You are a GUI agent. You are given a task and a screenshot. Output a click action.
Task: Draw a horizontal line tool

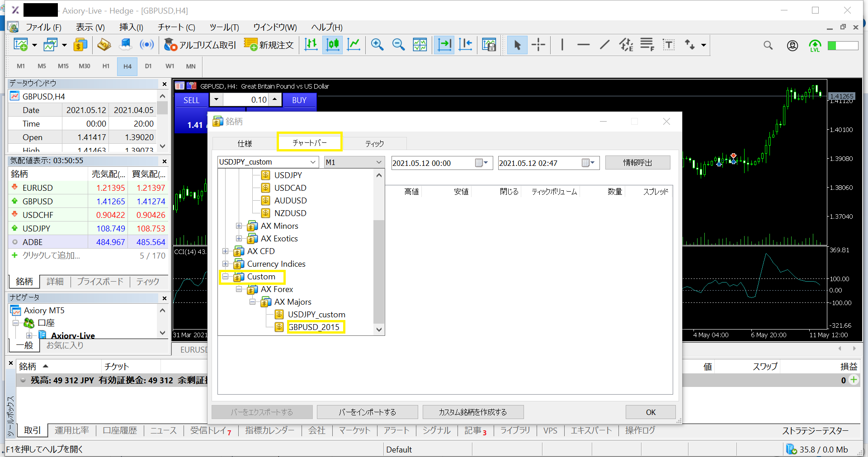583,45
